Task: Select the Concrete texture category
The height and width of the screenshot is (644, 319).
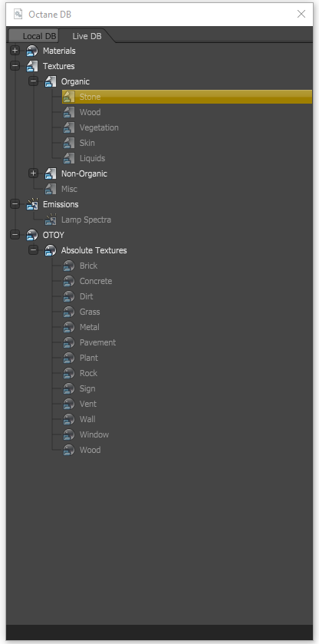Action: click(96, 282)
